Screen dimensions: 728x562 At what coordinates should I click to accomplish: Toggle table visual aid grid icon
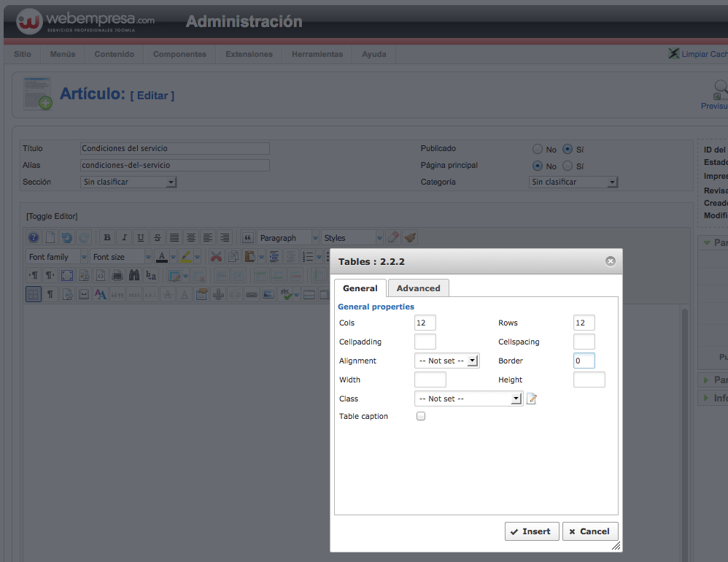coord(34,294)
